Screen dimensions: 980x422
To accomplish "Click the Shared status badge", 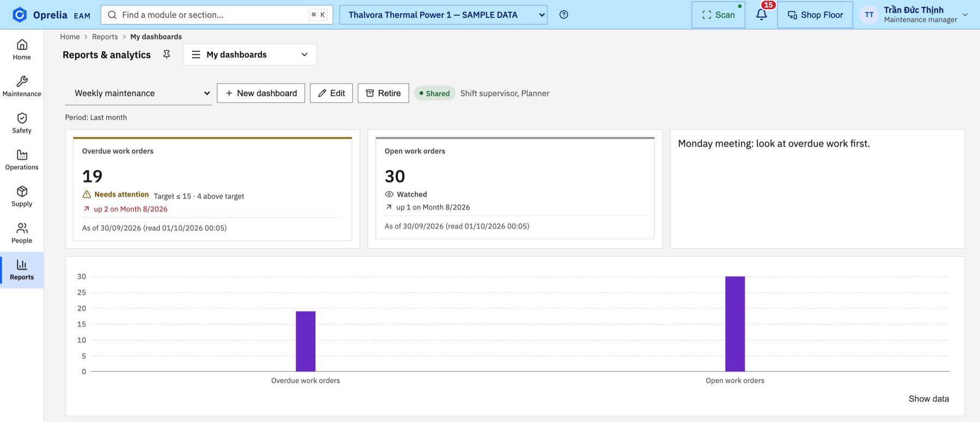I will pyautogui.click(x=434, y=94).
